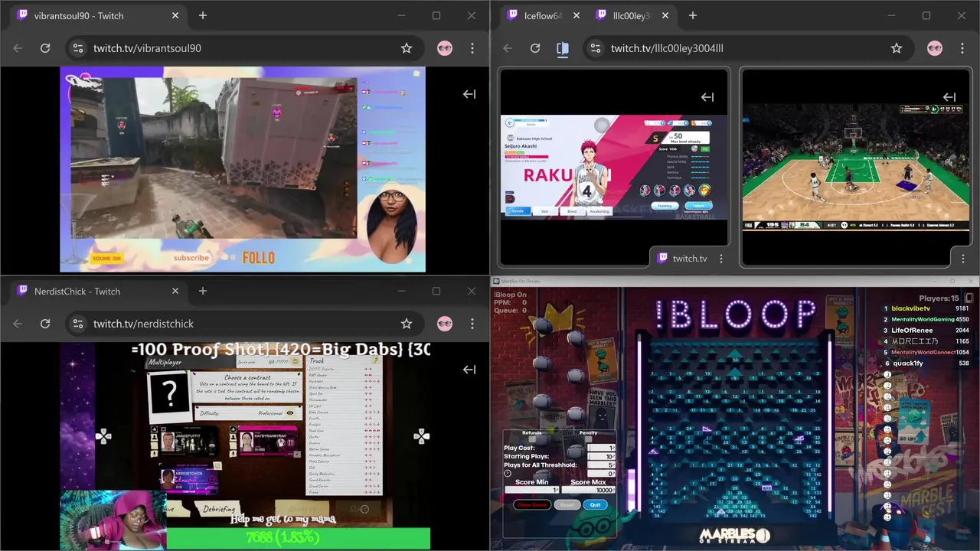Click the question mark on Truck list
Screen dimensions: 980x551
click(x=376, y=360)
